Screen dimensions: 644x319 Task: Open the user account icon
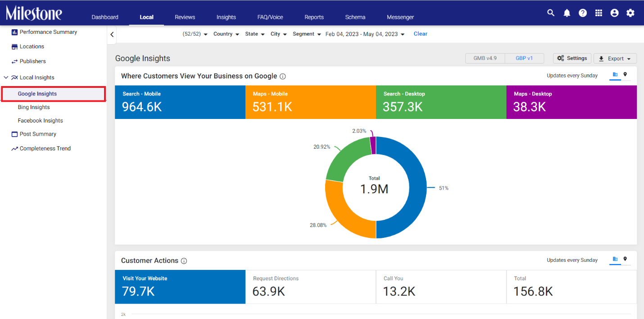click(x=614, y=13)
